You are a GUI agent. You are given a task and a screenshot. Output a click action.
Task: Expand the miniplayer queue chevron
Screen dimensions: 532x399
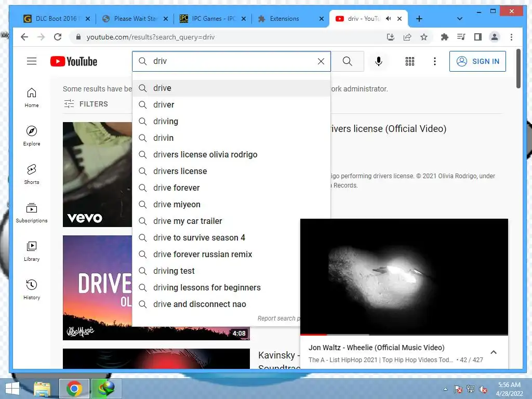pos(494,352)
